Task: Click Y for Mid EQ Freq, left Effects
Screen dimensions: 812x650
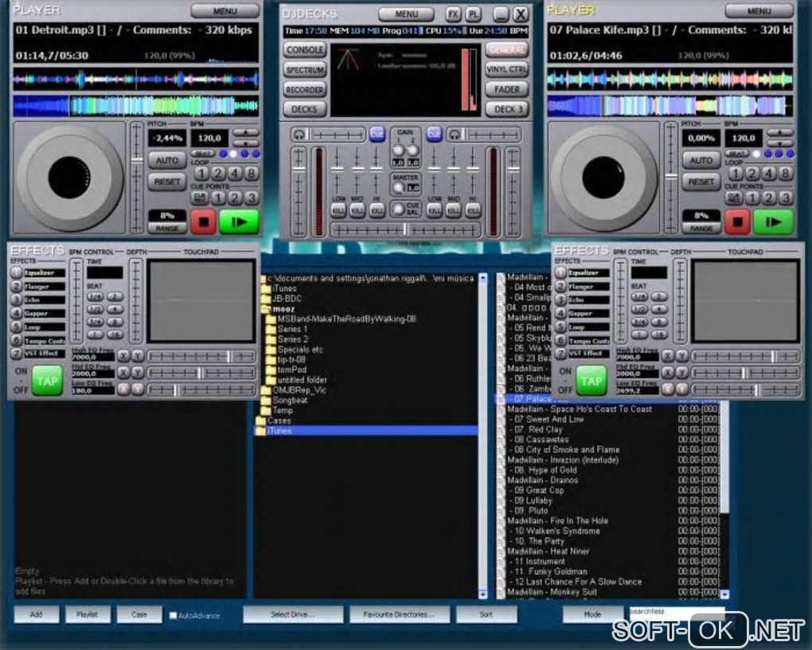Action: point(138,373)
